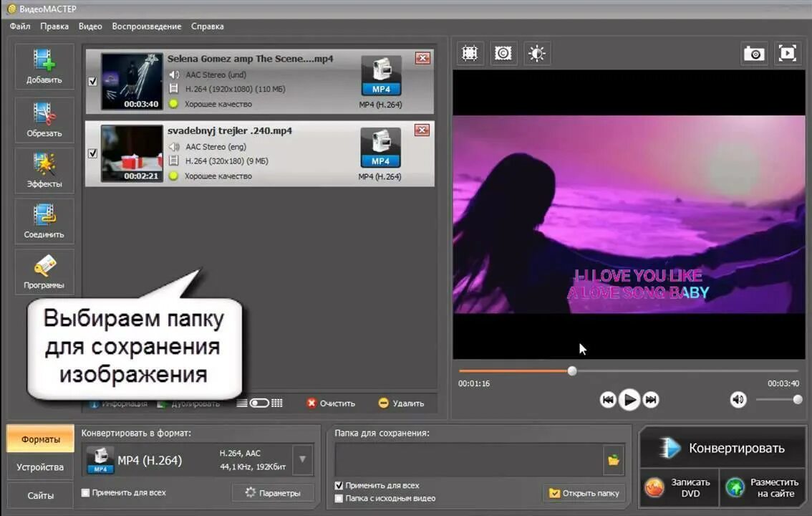Skip to previous track in player
812x516 pixels.
pos(608,399)
